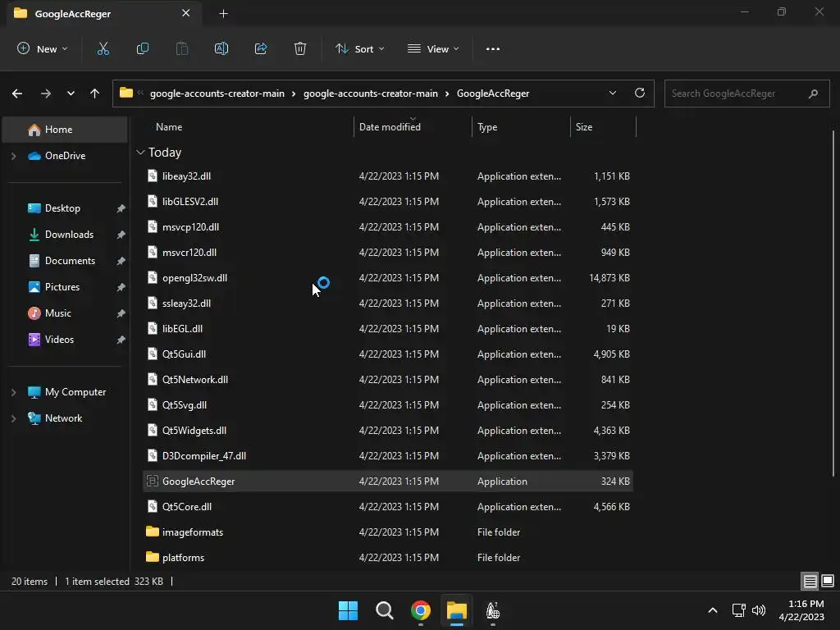Click the Rename icon in toolbar
840x630 pixels.
221,48
